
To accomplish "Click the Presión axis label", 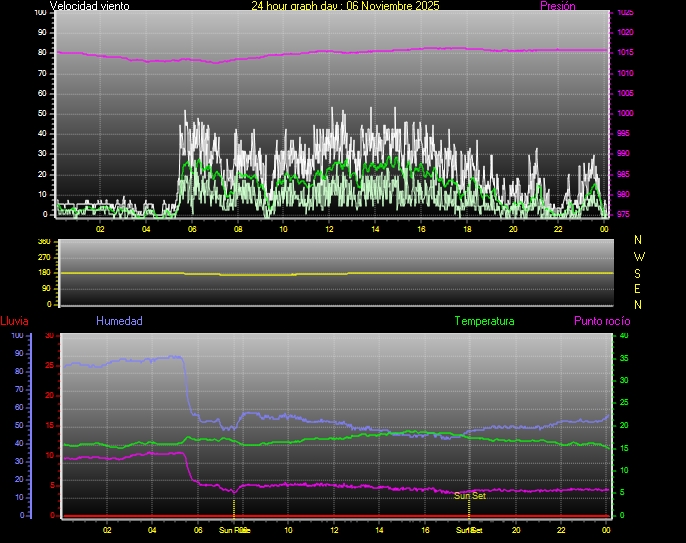I will pyautogui.click(x=557, y=6).
